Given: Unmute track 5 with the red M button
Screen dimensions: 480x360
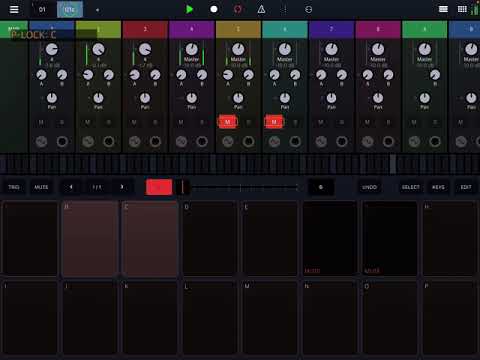Looking at the screenshot, I should click(228, 122).
